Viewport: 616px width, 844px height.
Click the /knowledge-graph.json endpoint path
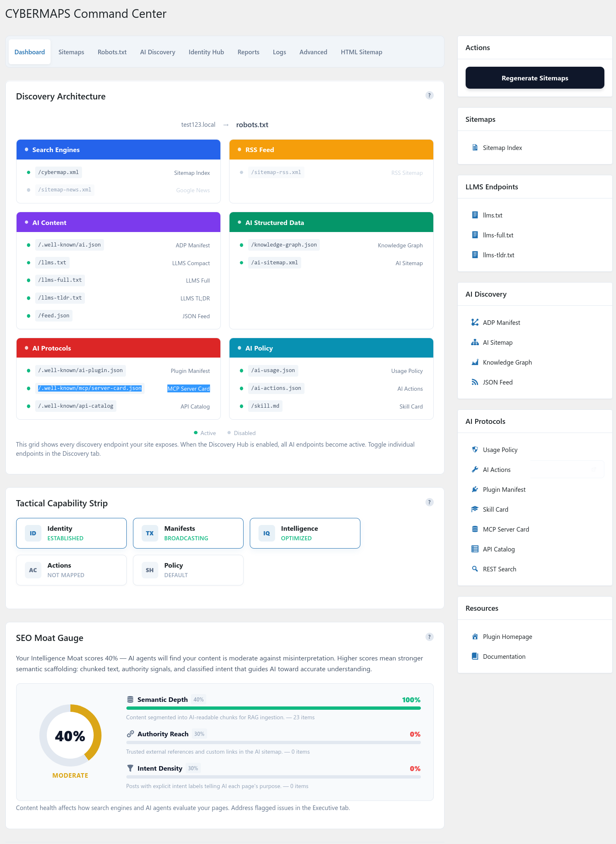pyautogui.click(x=284, y=245)
